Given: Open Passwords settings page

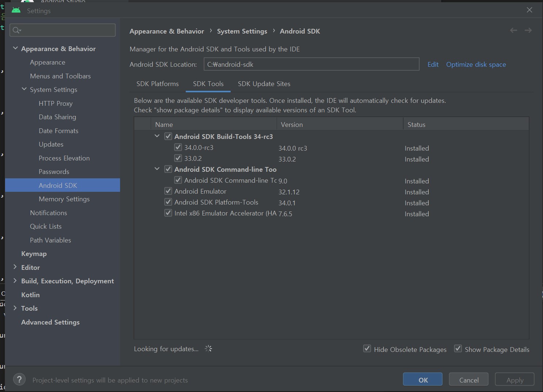Looking at the screenshot, I should coord(54,172).
